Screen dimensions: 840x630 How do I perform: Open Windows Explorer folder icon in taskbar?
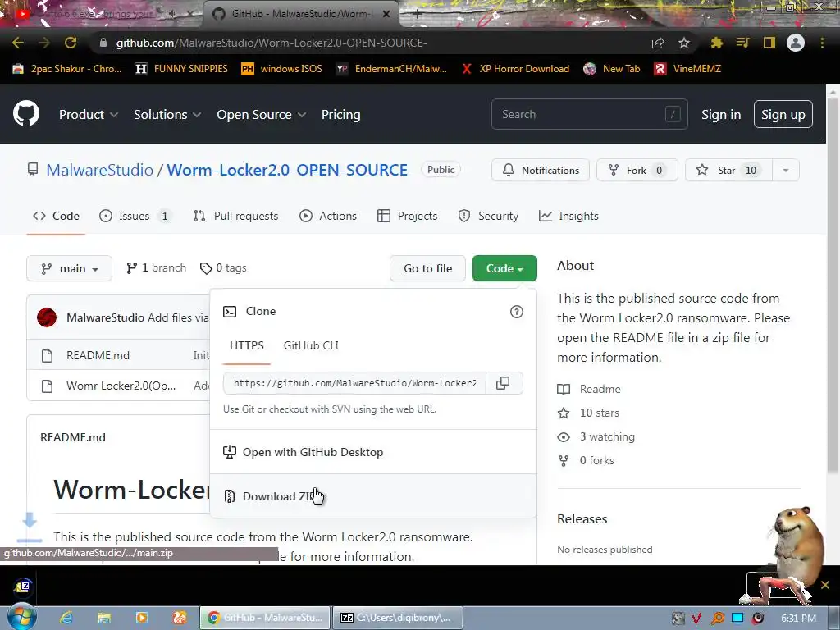click(x=104, y=618)
